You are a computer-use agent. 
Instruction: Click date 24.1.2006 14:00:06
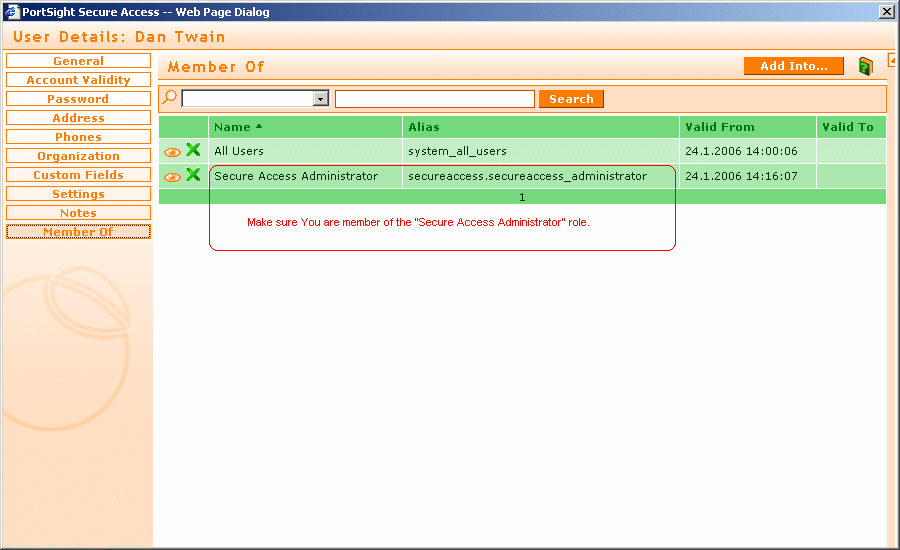point(741,151)
